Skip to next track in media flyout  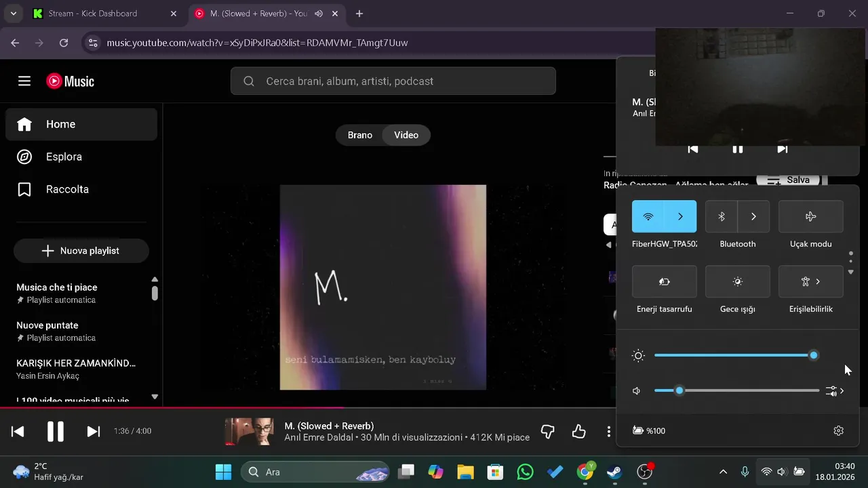coord(783,149)
